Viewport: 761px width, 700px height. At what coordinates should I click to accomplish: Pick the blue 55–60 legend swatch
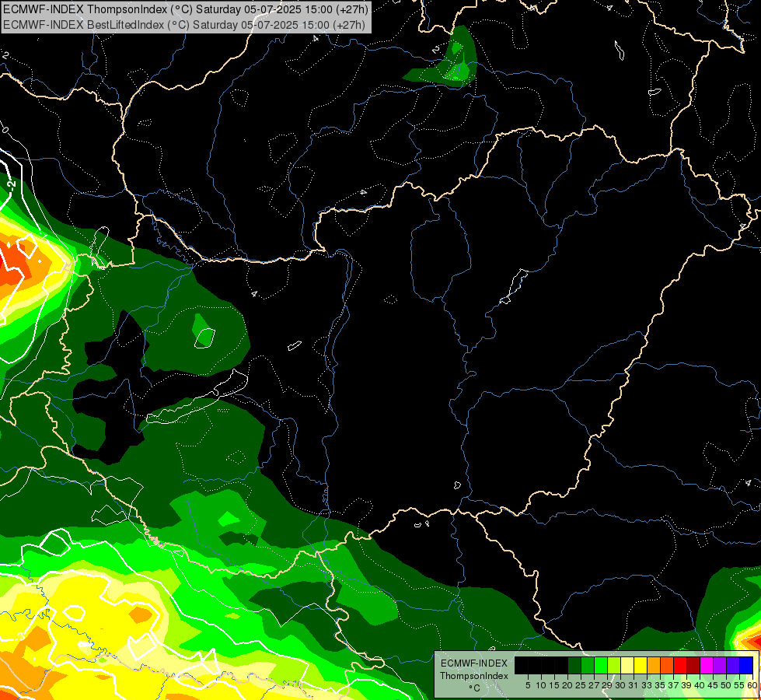click(x=746, y=665)
